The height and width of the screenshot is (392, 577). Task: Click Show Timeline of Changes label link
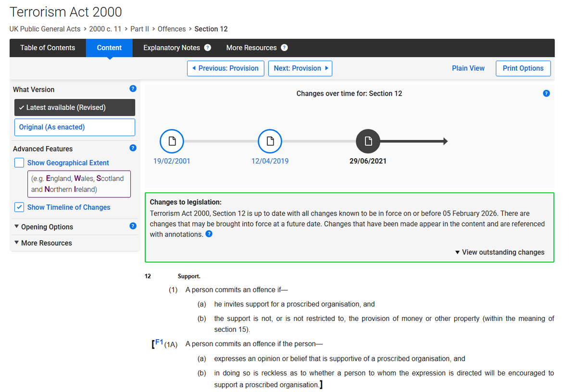pos(69,207)
